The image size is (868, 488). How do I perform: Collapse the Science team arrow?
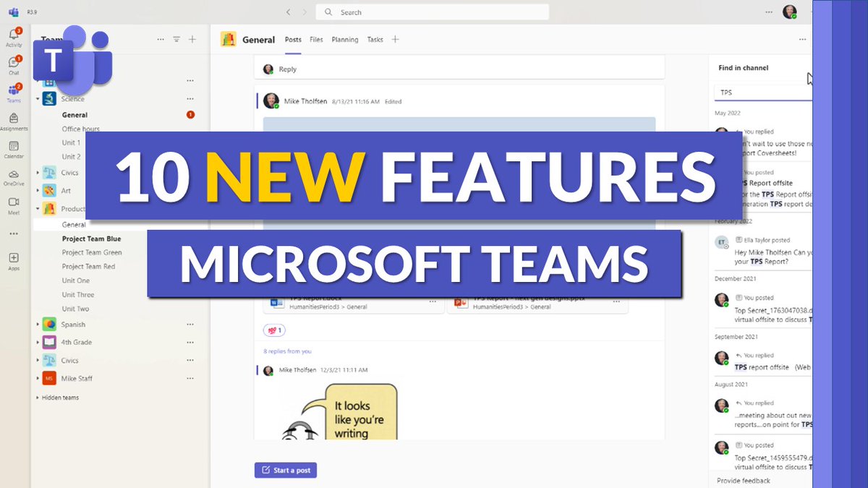(x=38, y=99)
